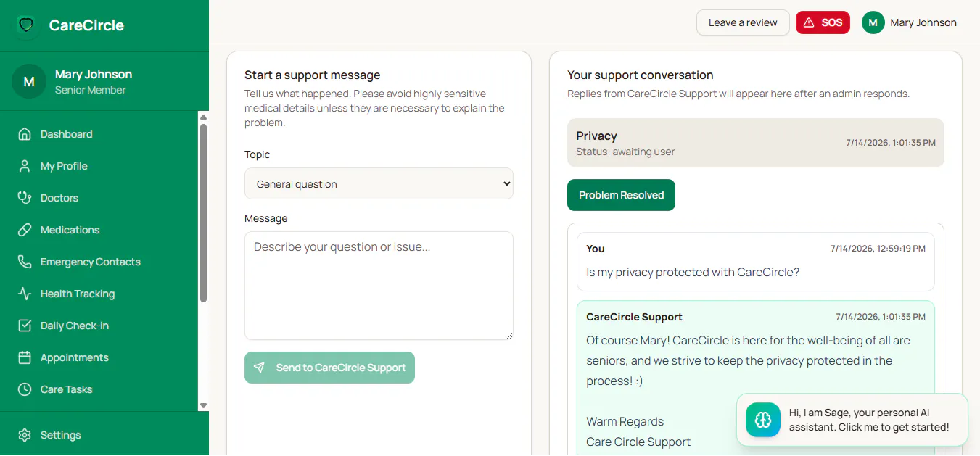Image resolution: width=980 pixels, height=456 pixels.
Task: Open Daily Check-in via the checkbox icon
Action: click(x=25, y=326)
